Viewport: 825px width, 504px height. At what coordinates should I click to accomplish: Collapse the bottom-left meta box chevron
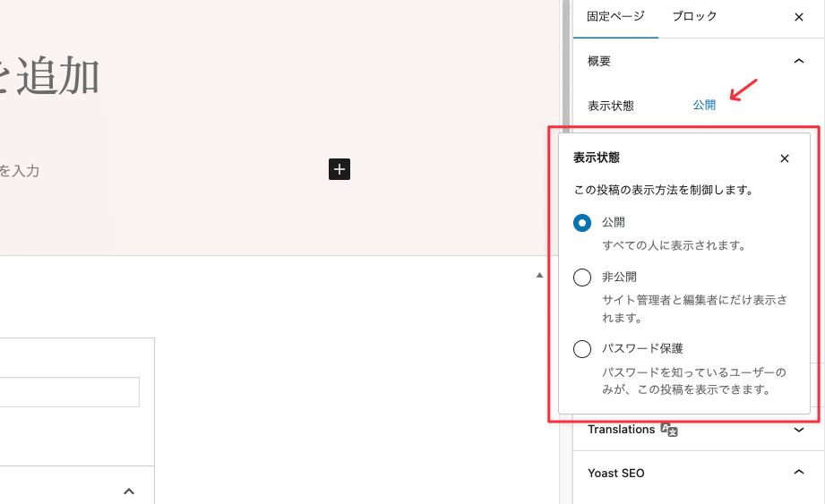(x=129, y=491)
